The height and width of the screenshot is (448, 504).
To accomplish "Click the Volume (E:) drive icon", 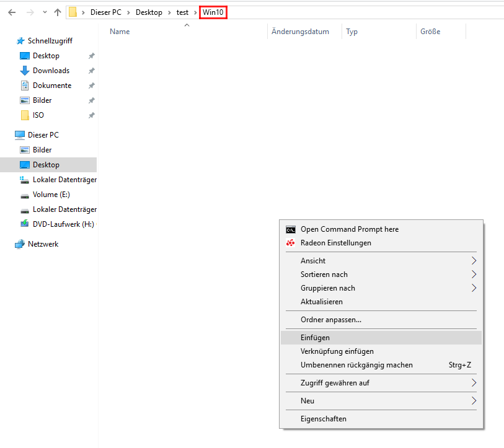I will point(25,196).
